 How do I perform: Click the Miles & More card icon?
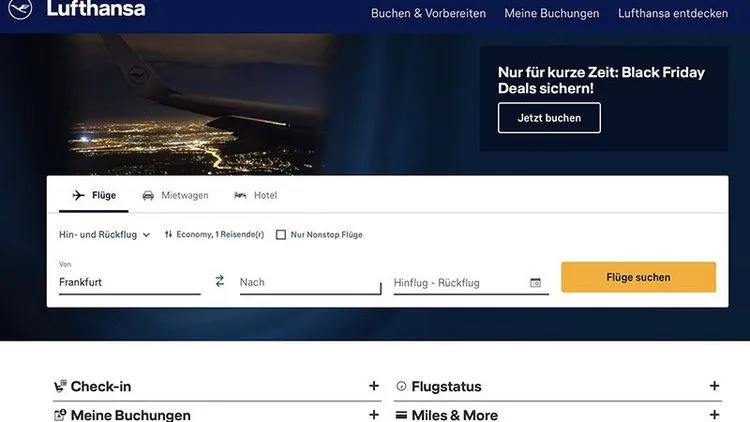[401, 415]
